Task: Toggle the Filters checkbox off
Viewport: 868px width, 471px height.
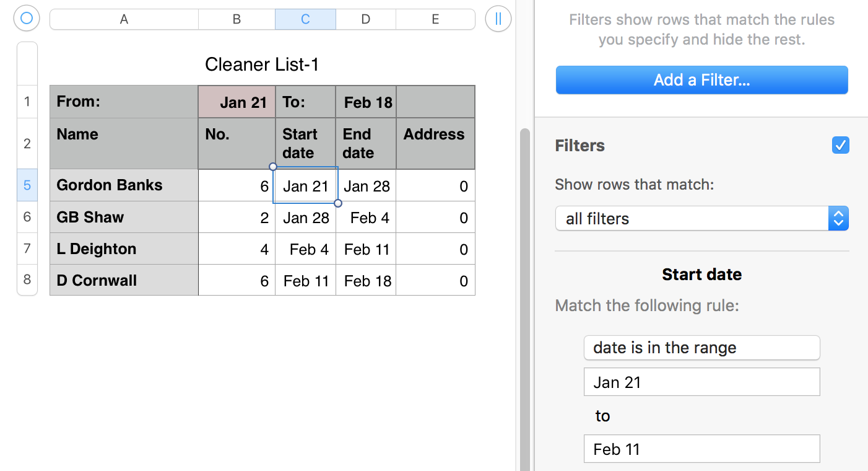Action: pos(841,146)
